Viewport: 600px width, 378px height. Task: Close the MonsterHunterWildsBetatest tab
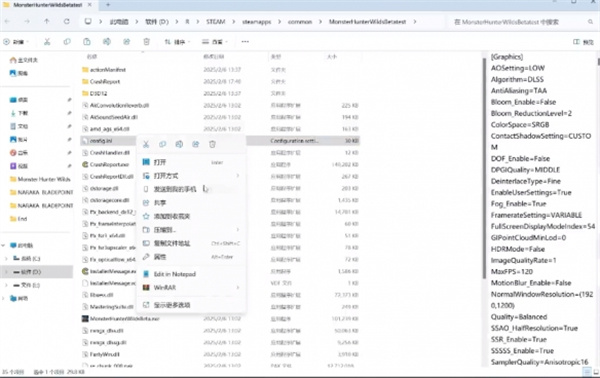[x=90, y=5]
